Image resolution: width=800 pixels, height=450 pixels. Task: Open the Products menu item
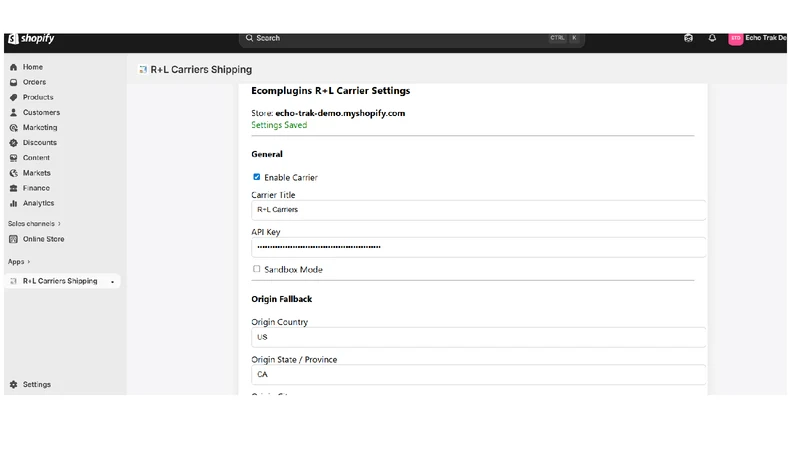coord(38,97)
